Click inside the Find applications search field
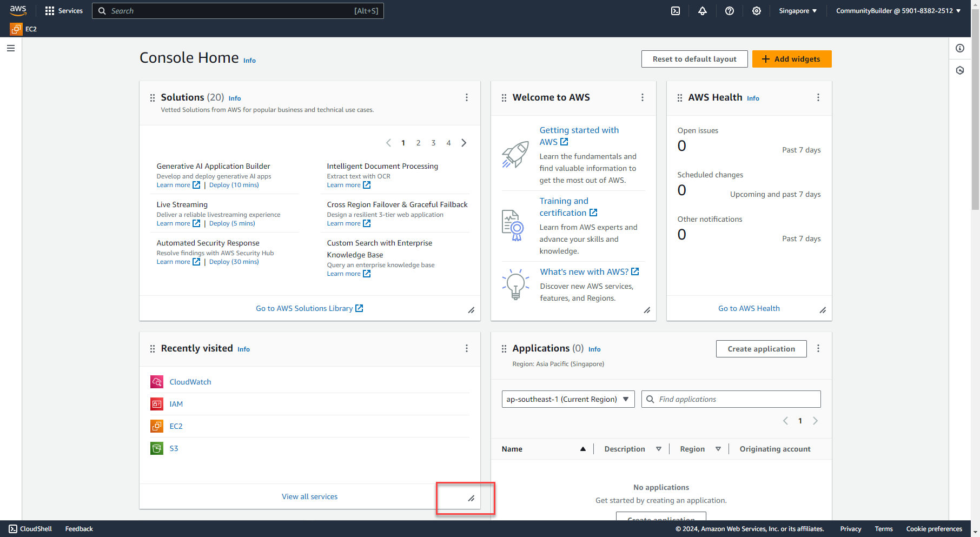The height and width of the screenshot is (537, 980). pyautogui.click(x=731, y=399)
